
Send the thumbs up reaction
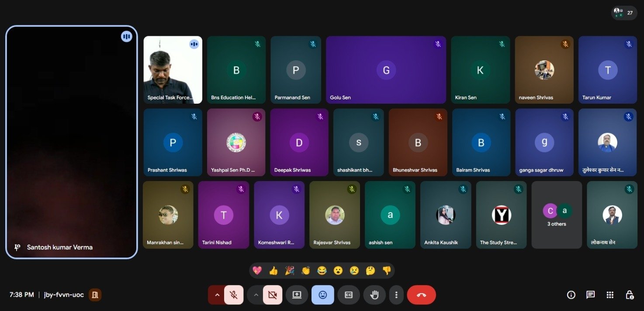[274, 271]
